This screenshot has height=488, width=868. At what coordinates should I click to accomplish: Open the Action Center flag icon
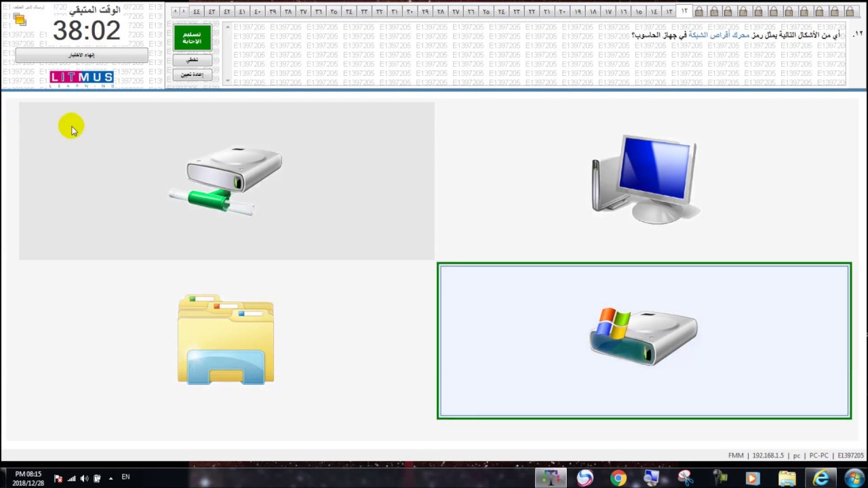point(58,479)
